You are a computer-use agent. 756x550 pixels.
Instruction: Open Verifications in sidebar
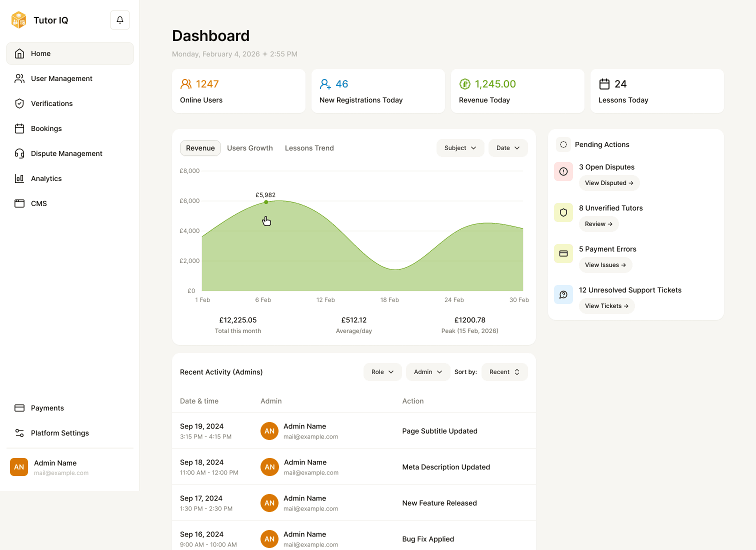[70, 103]
